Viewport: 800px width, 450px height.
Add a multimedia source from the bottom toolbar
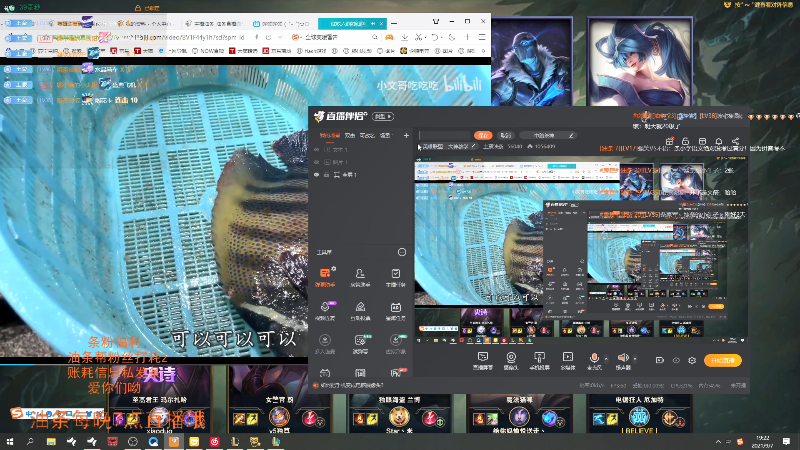[568, 360]
